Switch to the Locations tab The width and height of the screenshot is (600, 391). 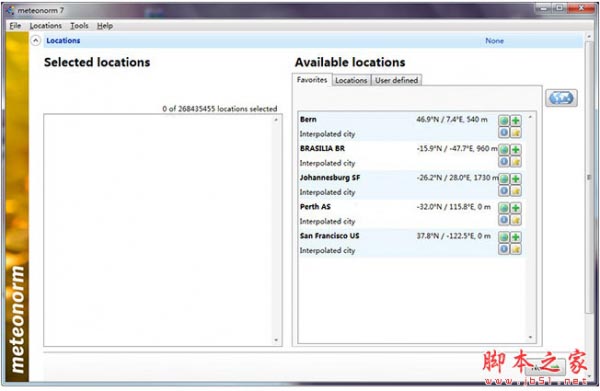coord(351,80)
